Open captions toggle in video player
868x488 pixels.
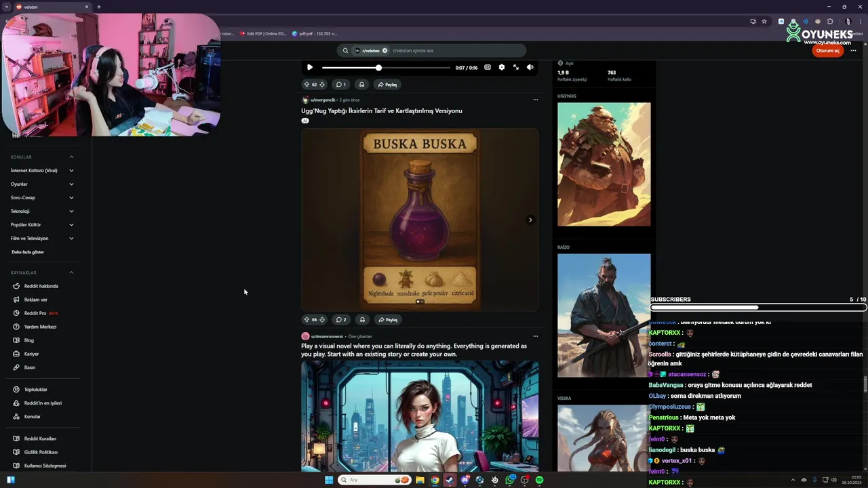click(x=487, y=67)
